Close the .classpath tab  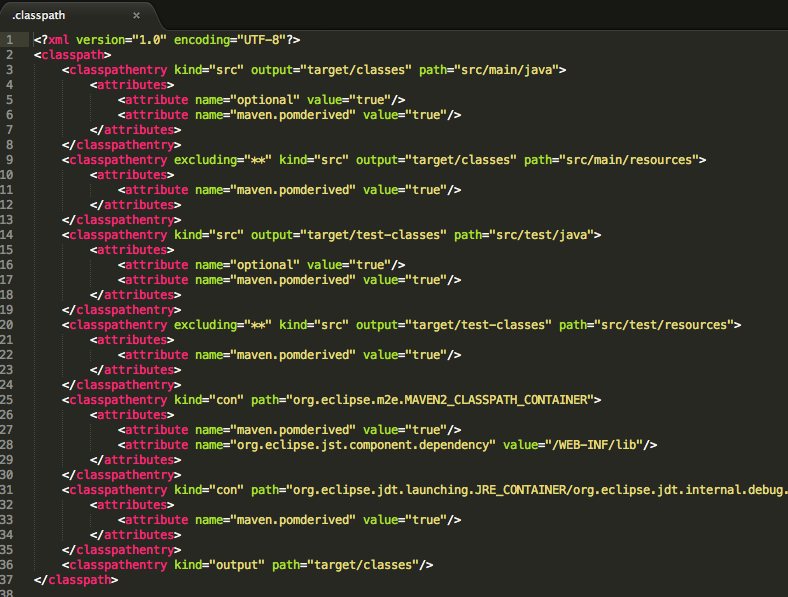point(136,15)
